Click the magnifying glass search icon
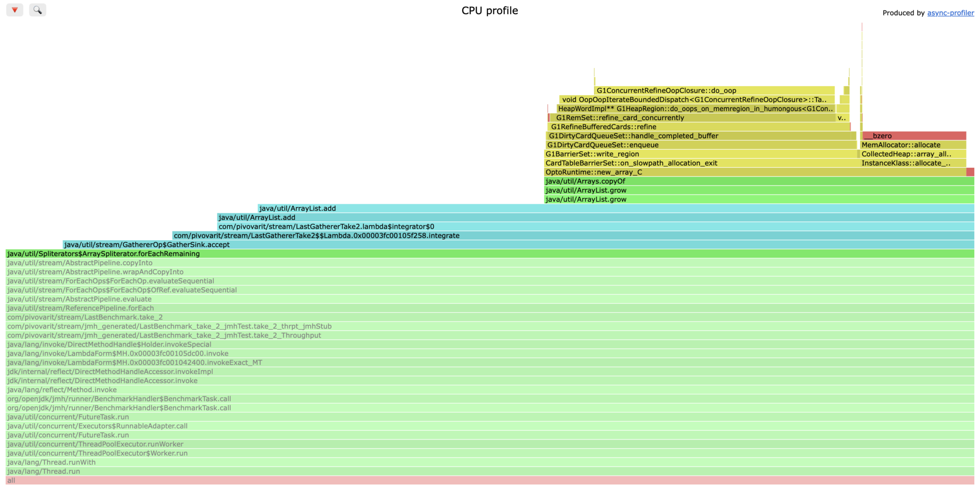This screenshot has height=493, width=980. point(37,10)
